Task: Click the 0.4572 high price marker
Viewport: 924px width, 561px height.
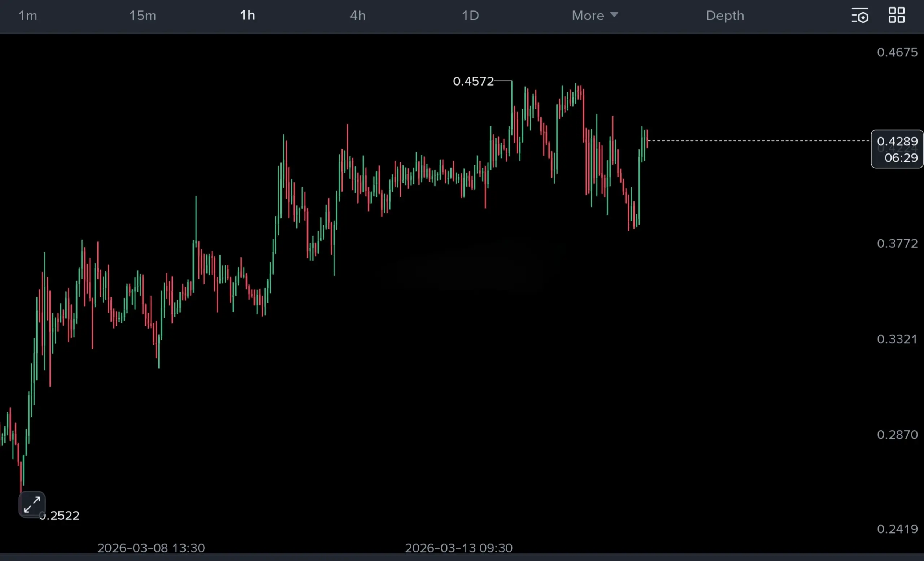Action: (473, 81)
